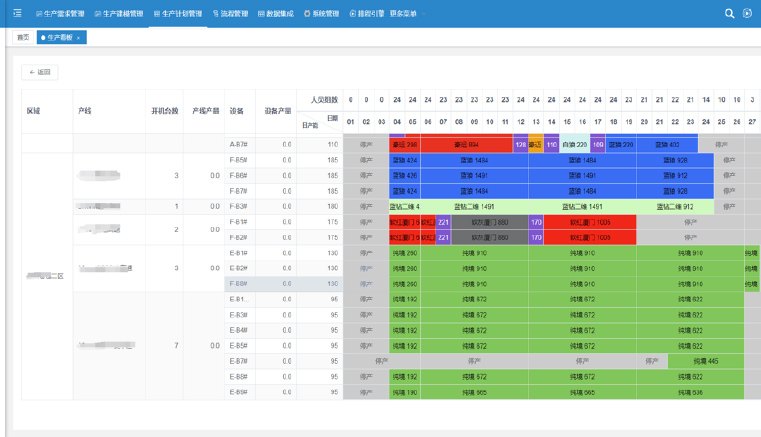Click light 220 block in A-87# row
This screenshot has width=761, height=437.
click(575, 144)
